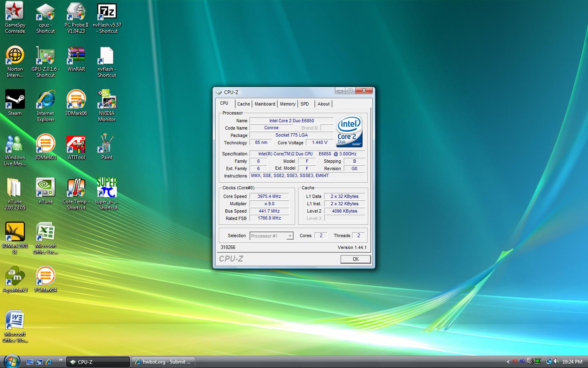The image size is (588, 368).
Task: Select Windows Live Messenger desktop icon
Action: (15, 150)
